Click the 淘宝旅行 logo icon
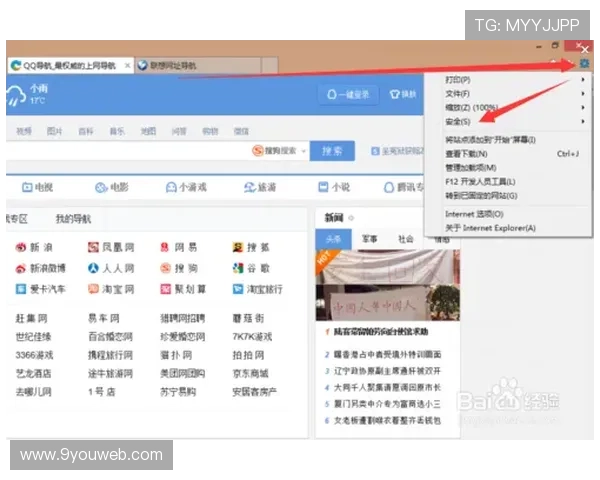 click(238, 289)
